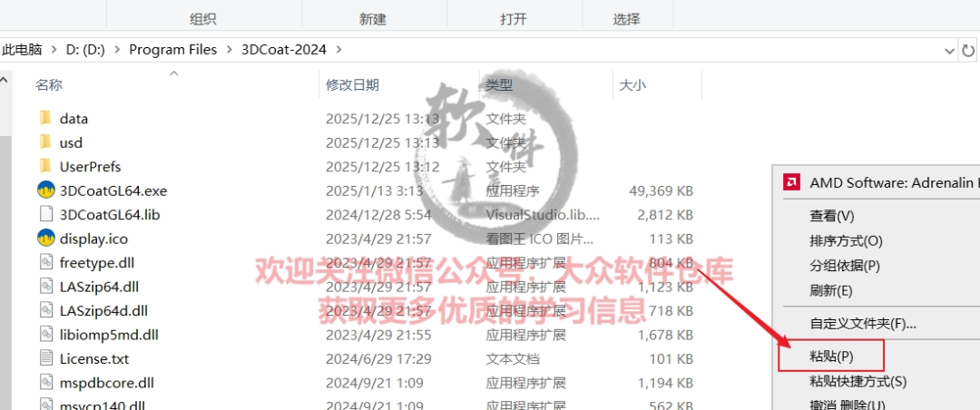Click the LASzip64d.dll file icon
Screen dimensions: 980x410
(x=45, y=310)
